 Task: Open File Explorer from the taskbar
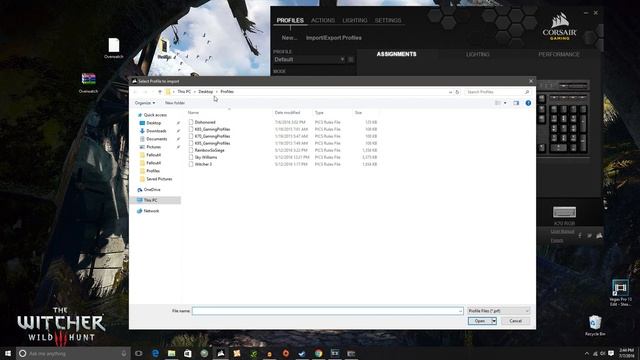coord(172,353)
